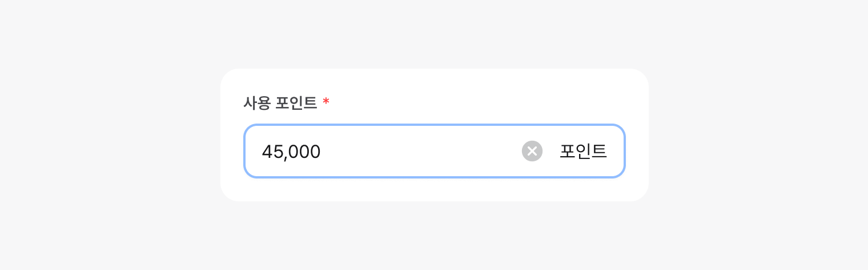Reset the points amount using the clear icon
The width and height of the screenshot is (868, 270).
[x=532, y=151]
